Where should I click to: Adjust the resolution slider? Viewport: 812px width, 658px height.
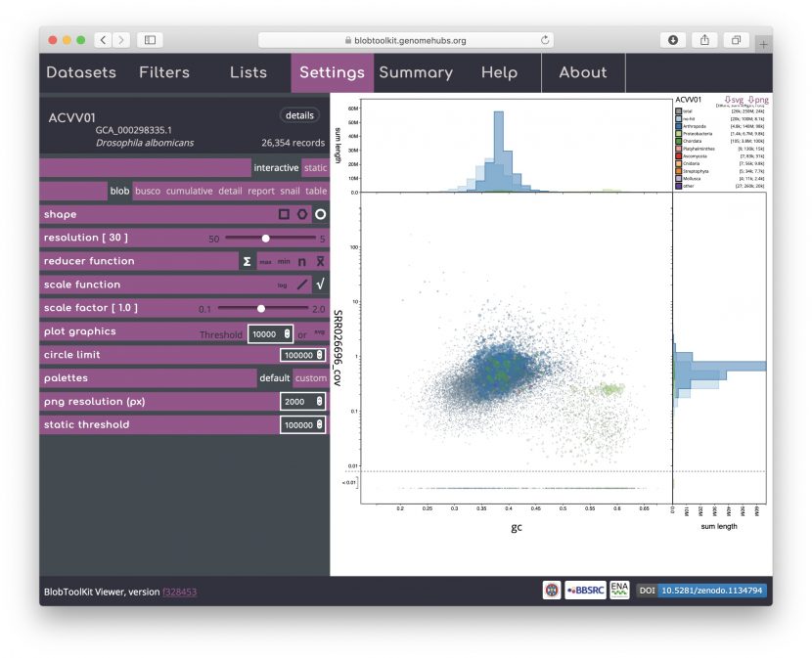pyautogui.click(x=266, y=238)
